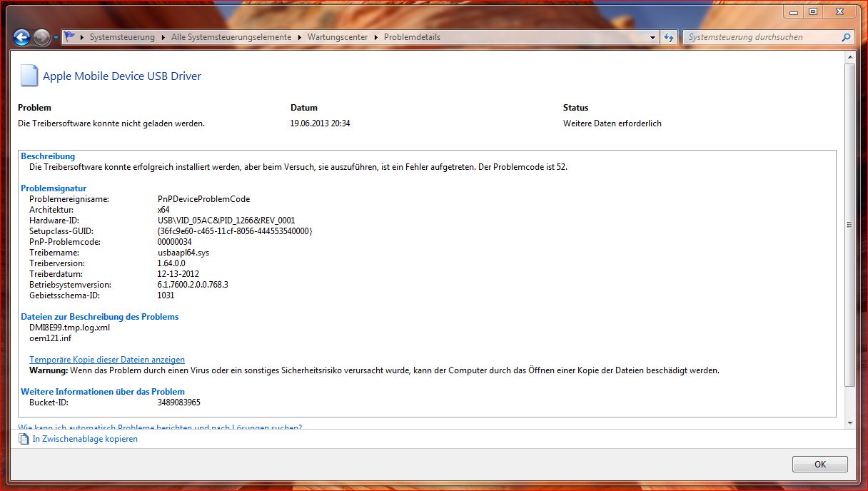Navigate to Alle Systemsteuerungselemente breadcrumb
Viewport: 868px width, 491px height.
[231, 37]
